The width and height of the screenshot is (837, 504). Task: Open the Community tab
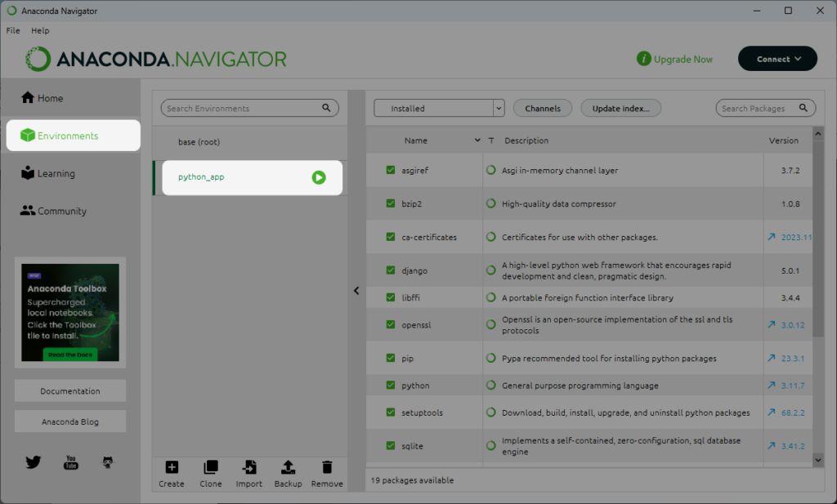tap(70, 211)
